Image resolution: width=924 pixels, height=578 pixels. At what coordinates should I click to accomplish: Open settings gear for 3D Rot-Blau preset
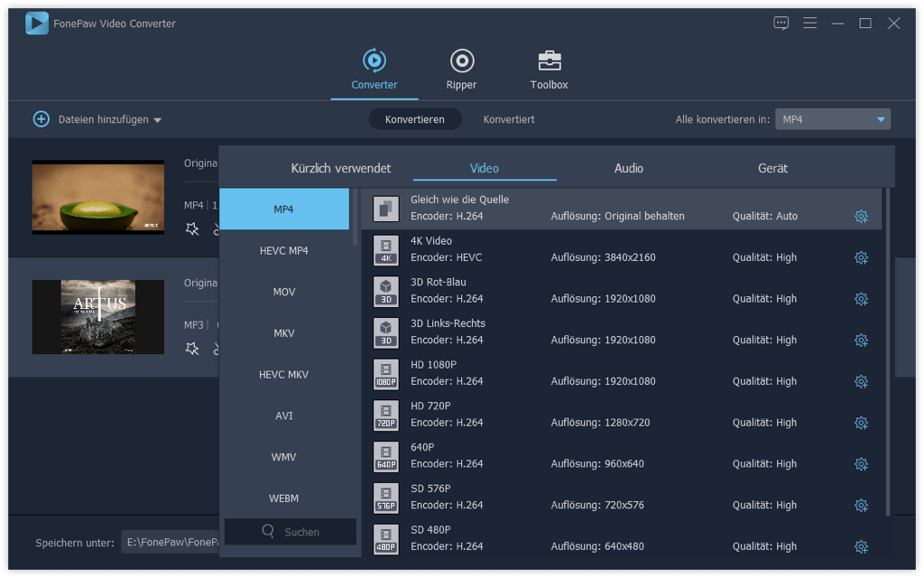click(x=861, y=299)
